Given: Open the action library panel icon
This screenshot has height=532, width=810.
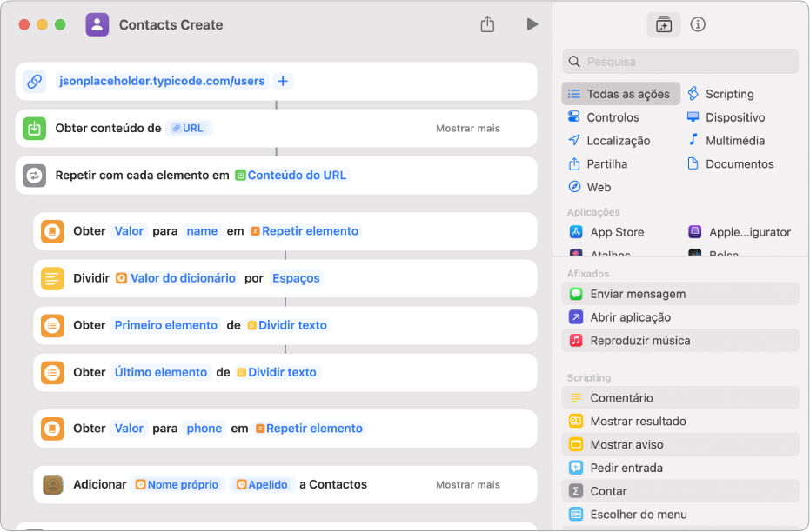Looking at the screenshot, I should coord(663,24).
